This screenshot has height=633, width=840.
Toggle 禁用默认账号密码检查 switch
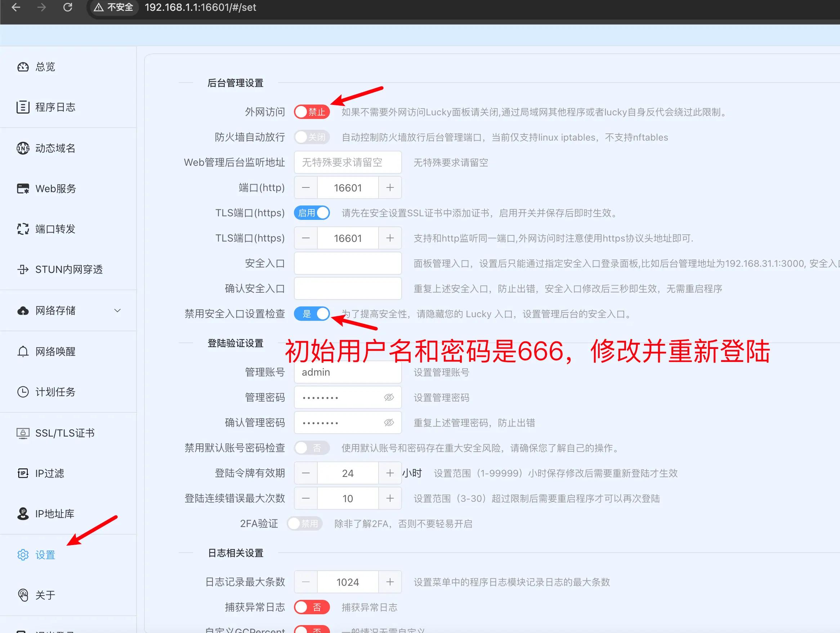tap(312, 448)
